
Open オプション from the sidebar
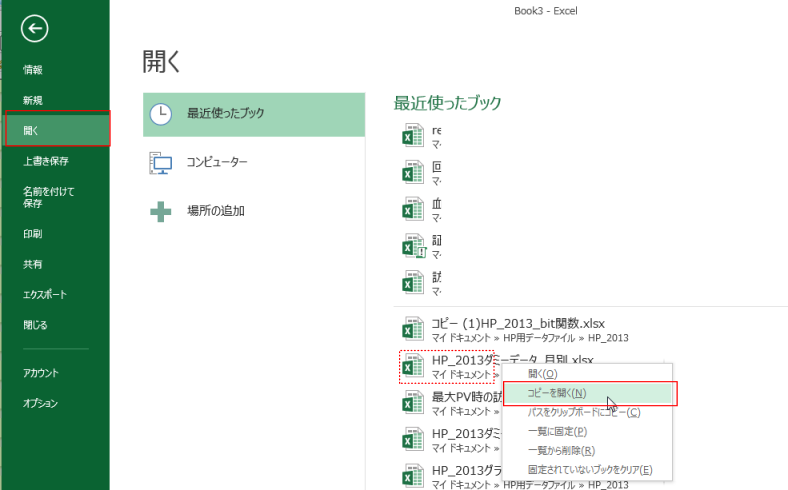pyautogui.click(x=40, y=404)
